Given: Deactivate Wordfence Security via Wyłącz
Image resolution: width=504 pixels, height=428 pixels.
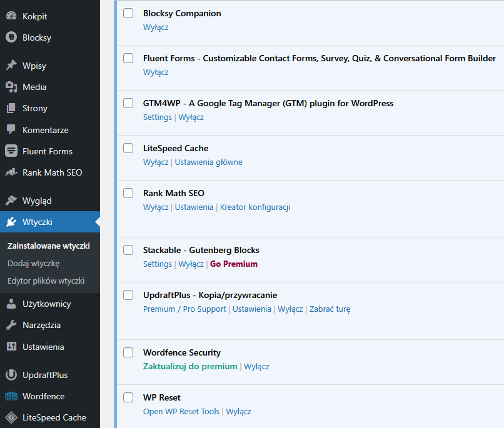Looking at the screenshot, I should click(256, 366).
